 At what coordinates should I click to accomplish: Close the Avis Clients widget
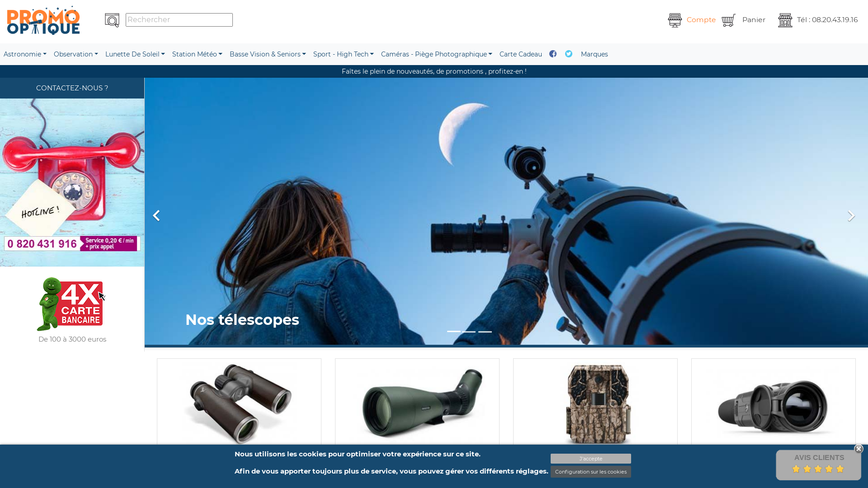(x=859, y=449)
